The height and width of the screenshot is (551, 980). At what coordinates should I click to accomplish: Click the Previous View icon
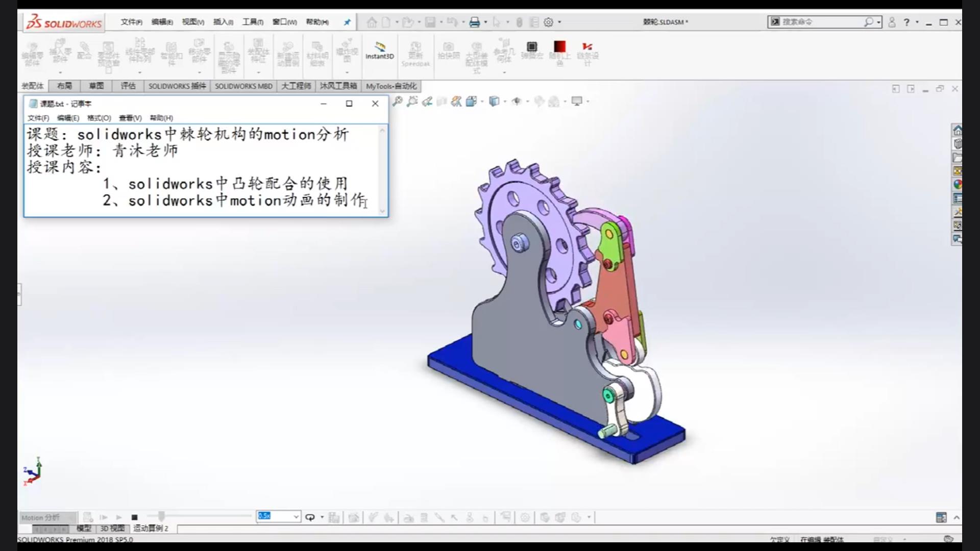pyautogui.click(x=427, y=102)
